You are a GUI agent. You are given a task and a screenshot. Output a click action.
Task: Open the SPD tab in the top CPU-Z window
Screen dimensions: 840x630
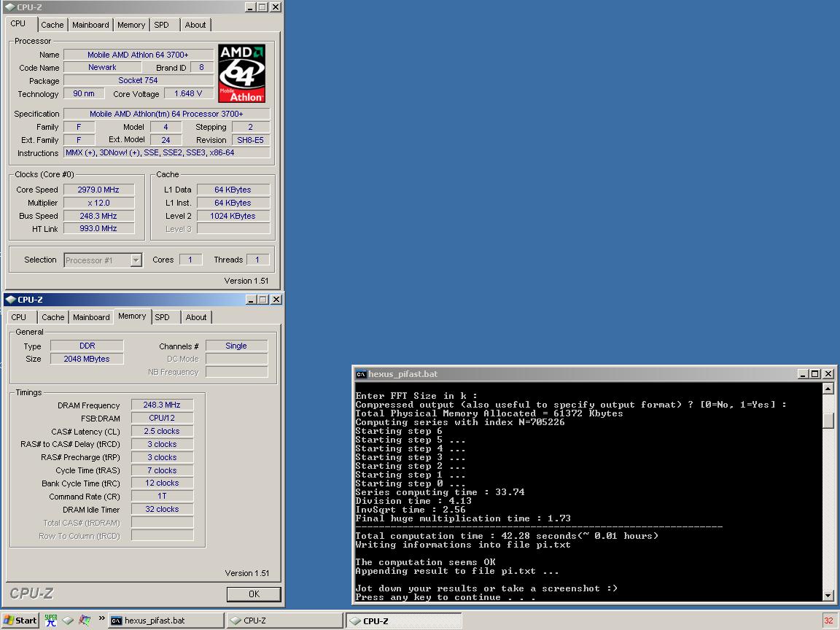161,25
